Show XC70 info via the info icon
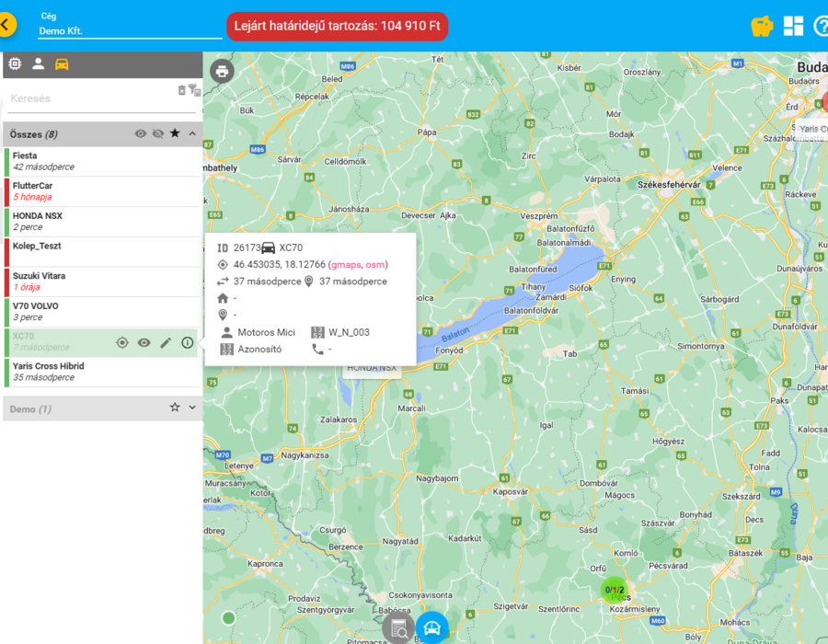828x644 pixels. [x=188, y=342]
